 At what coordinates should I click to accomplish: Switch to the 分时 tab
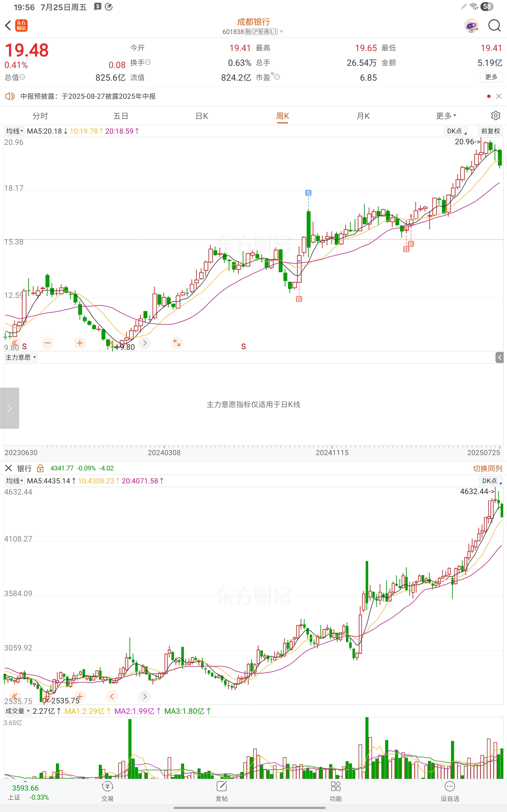tap(40, 116)
